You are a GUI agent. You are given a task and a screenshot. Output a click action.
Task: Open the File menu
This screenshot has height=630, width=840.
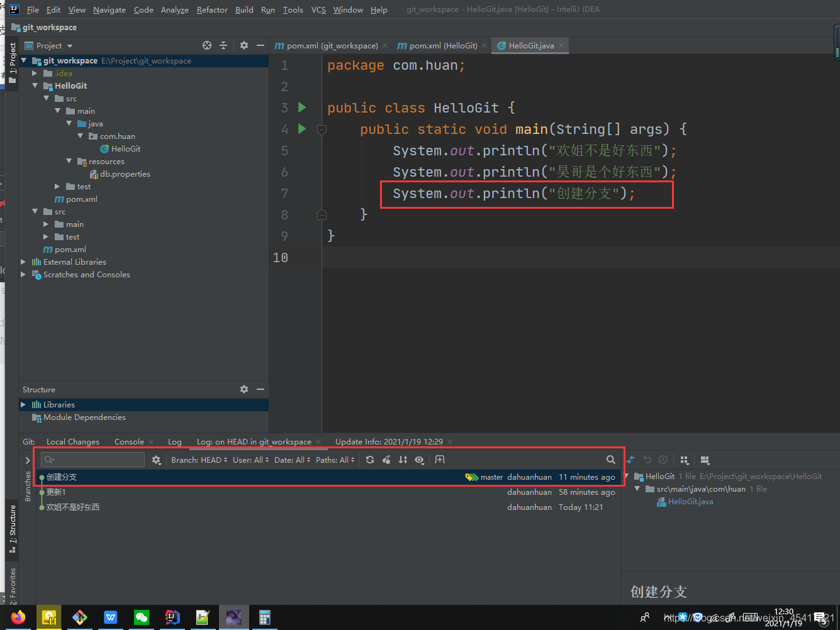(x=33, y=9)
